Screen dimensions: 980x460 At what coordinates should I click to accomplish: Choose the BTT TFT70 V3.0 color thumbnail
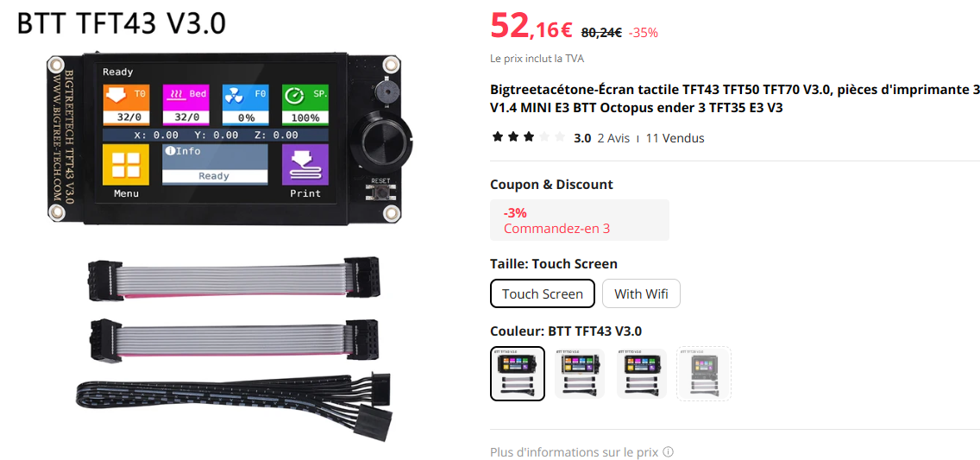[x=641, y=374]
